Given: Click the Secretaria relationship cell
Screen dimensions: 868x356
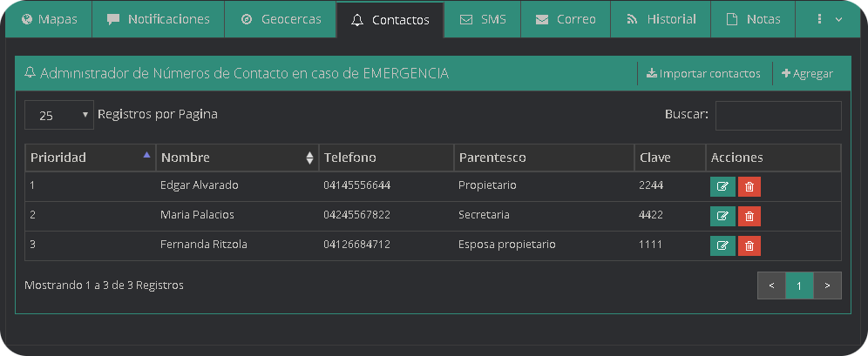Looking at the screenshot, I should pos(484,214).
